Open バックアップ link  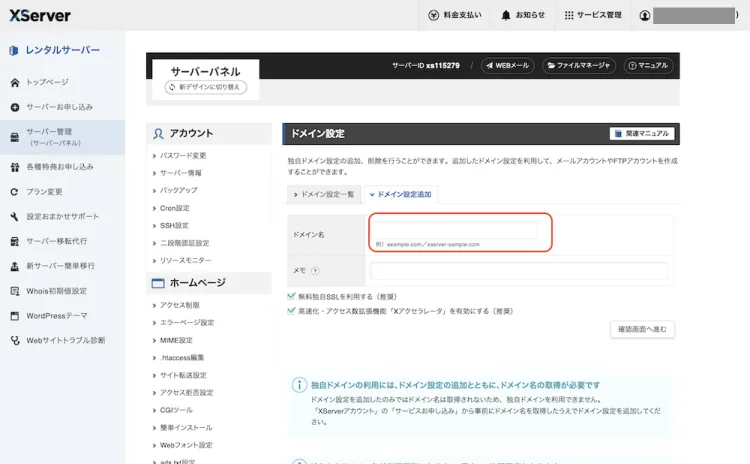click(178, 190)
